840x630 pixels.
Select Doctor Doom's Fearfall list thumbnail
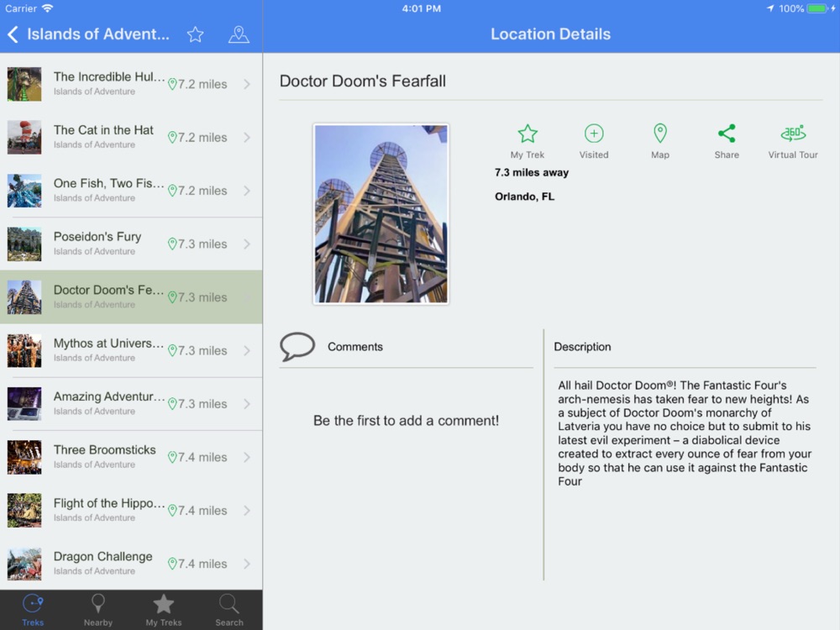pos(24,297)
